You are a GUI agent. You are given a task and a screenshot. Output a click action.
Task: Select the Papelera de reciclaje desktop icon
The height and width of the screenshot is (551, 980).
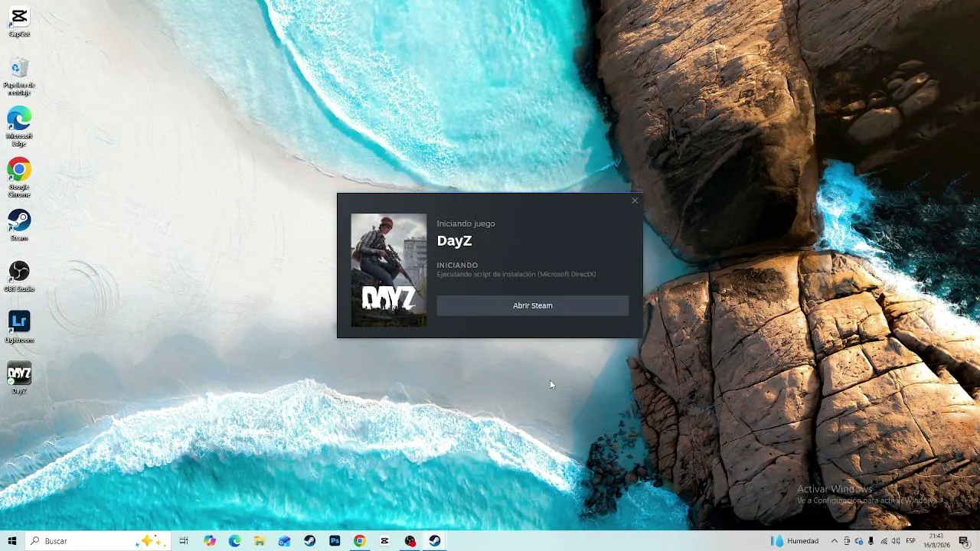pos(19,75)
